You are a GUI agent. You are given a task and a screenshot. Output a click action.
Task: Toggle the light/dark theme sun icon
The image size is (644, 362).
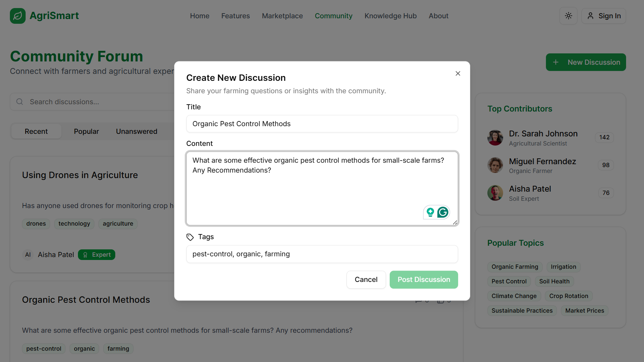[568, 16]
